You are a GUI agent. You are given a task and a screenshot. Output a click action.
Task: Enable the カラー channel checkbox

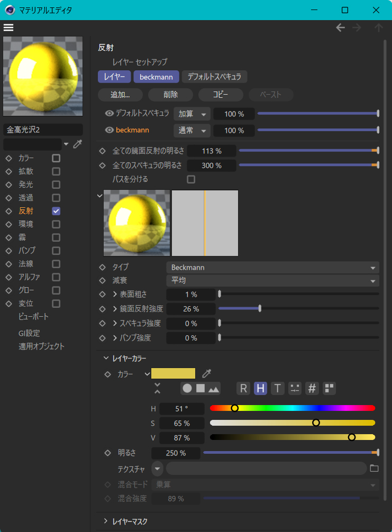[56, 158]
